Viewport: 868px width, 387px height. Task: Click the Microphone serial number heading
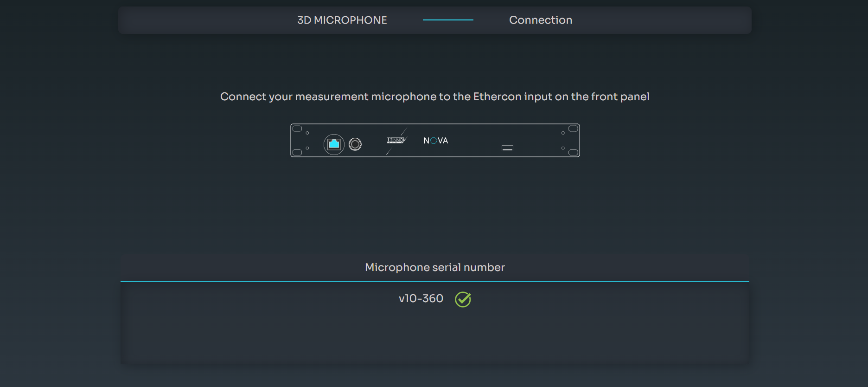434,267
